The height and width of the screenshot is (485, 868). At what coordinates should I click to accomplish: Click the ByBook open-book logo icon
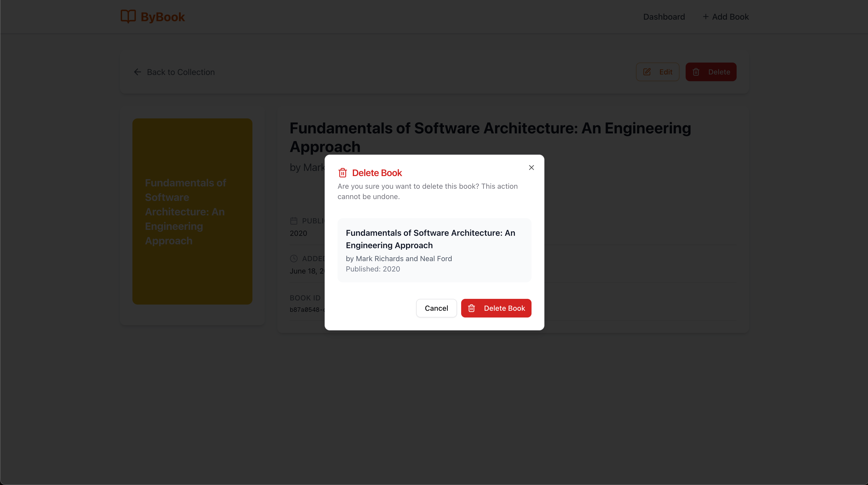pos(128,17)
